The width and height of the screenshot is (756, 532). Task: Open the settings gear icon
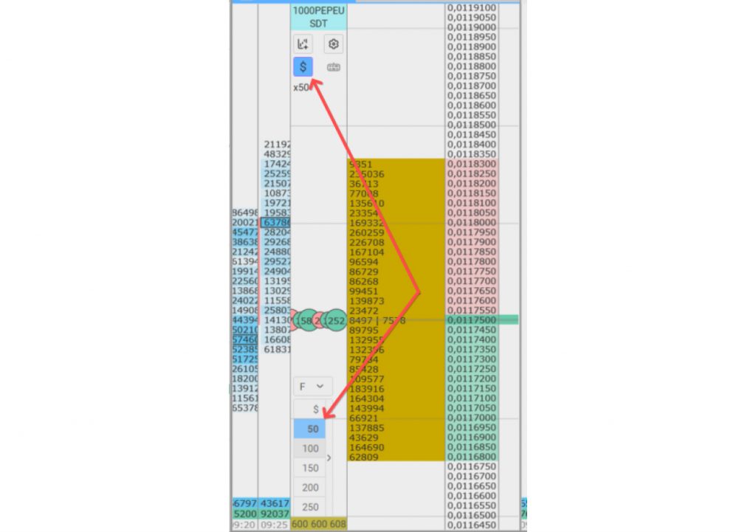334,44
